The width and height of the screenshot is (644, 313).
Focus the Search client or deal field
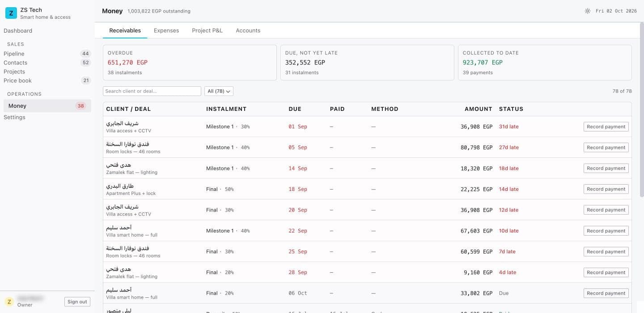(152, 91)
